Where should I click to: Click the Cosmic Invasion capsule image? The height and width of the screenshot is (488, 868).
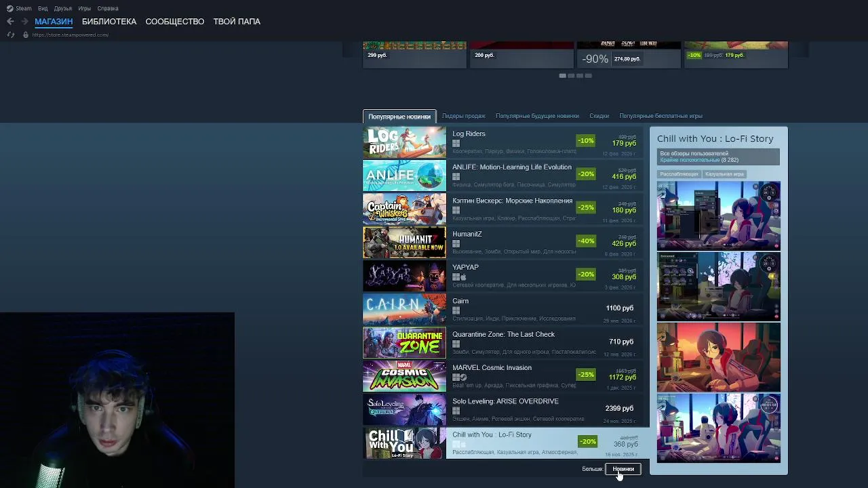(404, 375)
